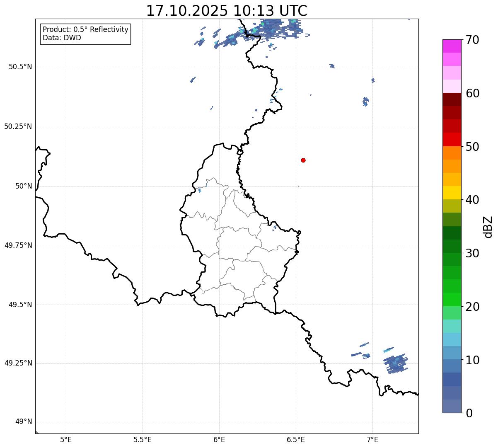Click the 50.25°N latitude tick label
The height and width of the screenshot is (448, 498).
(x=18, y=126)
